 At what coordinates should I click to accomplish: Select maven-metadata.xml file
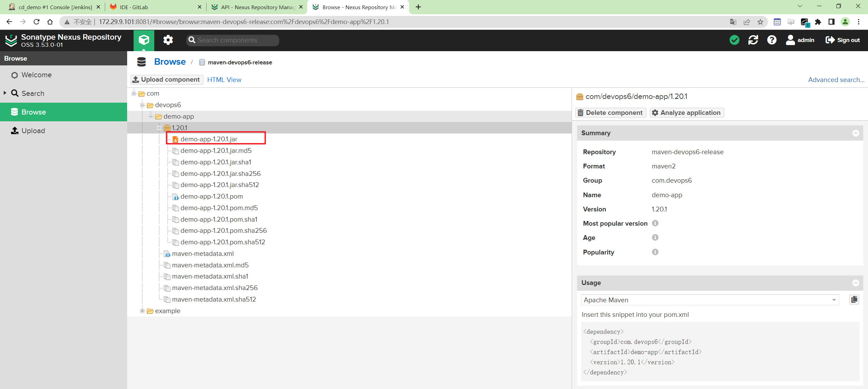point(203,254)
